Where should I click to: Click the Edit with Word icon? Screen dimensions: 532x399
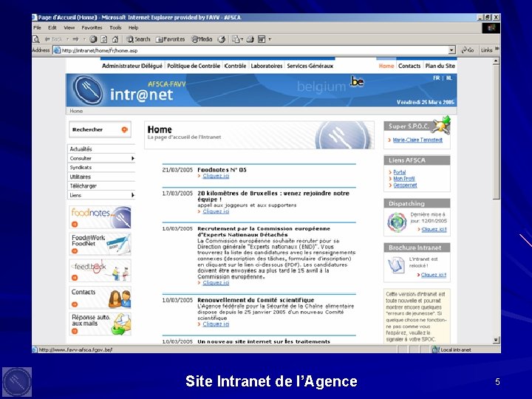click(x=262, y=39)
